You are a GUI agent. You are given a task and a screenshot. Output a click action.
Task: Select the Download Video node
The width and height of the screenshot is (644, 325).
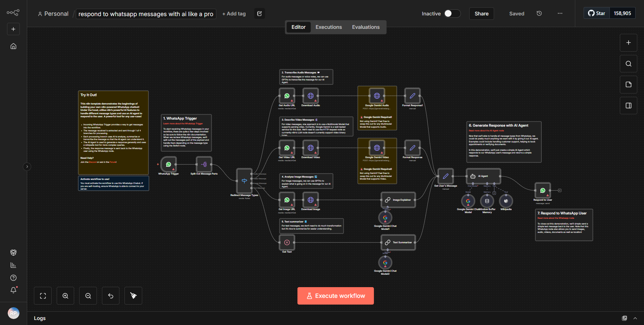311,148
